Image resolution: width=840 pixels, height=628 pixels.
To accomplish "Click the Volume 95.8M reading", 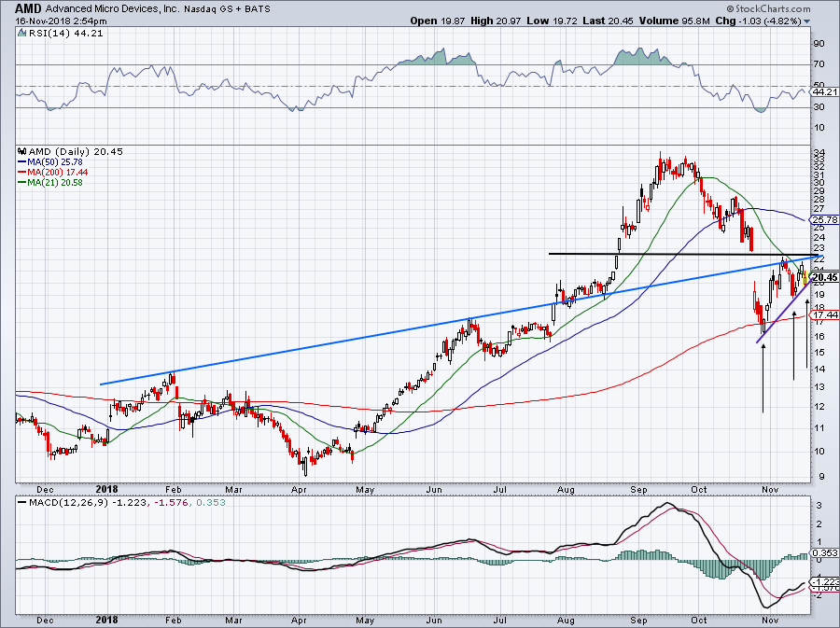I will click(x=674, y=21).
